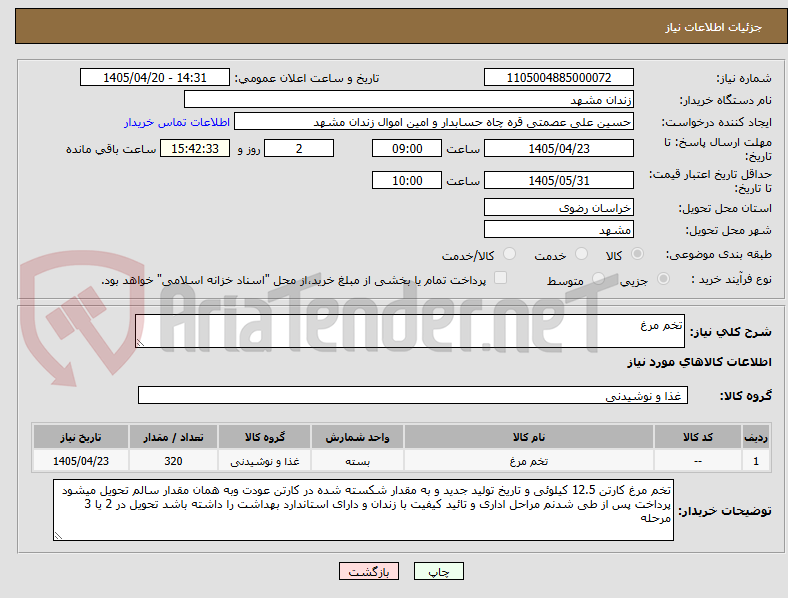Click the اطلاعات کالاهای مورد نیاز heading
788x598 pixels.
(699, 362)
